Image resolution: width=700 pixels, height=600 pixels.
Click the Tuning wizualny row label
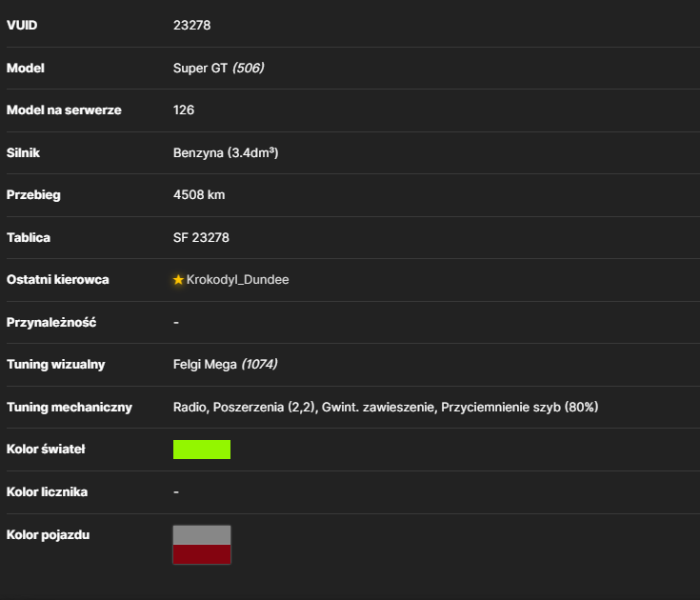point(56,364)
